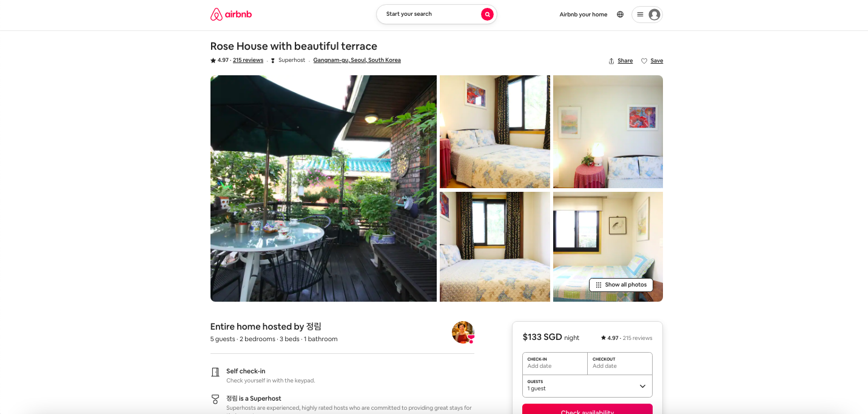
Task: Click Airbnb your home
Action: [x=583, y=15]
